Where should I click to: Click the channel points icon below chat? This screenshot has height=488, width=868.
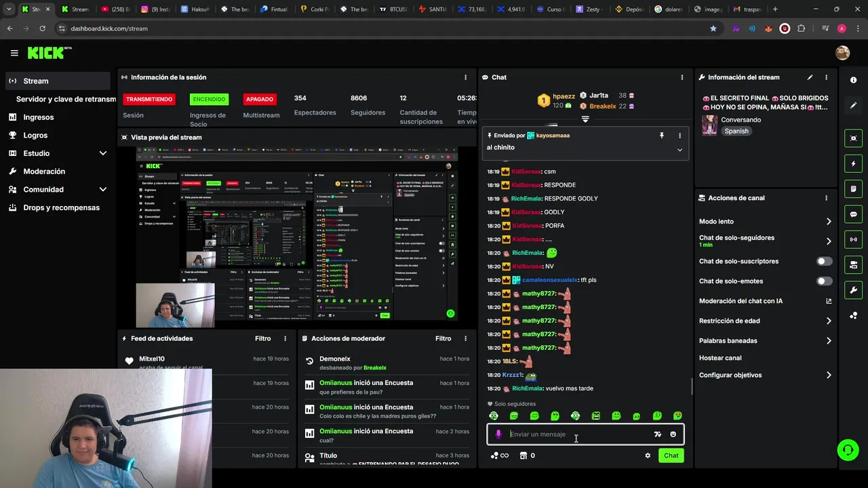[x=499, y=455]
